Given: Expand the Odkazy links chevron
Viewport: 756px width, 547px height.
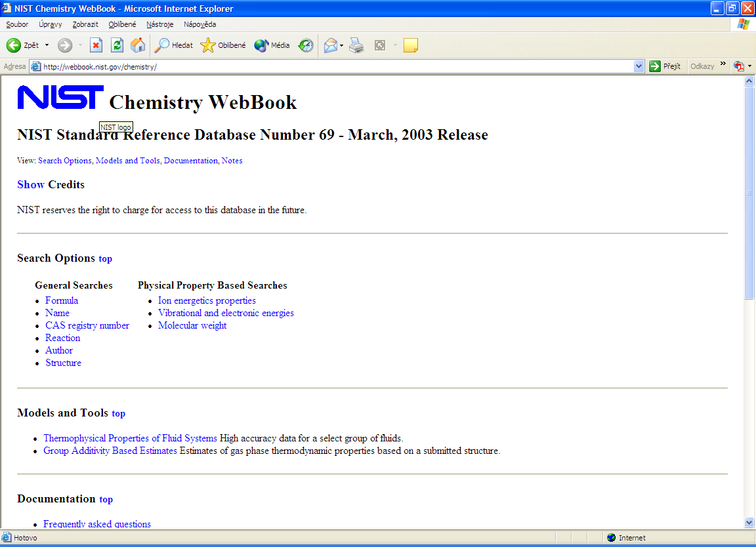Looking at the screenshot, I should [723, 64].
